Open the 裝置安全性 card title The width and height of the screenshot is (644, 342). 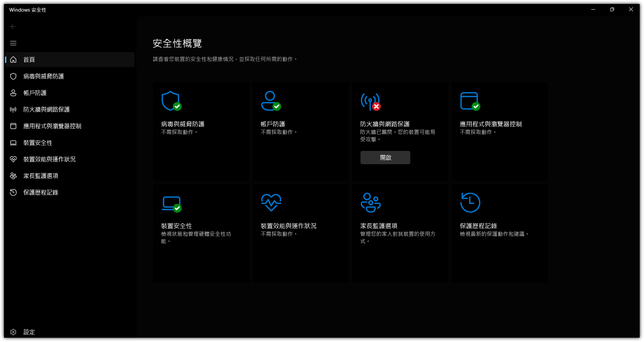(177, 226)
